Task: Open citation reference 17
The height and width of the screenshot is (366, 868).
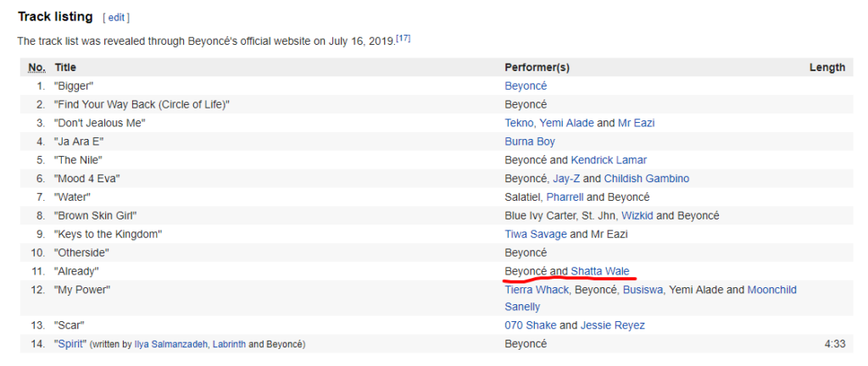Action: (x=403, y=39)
